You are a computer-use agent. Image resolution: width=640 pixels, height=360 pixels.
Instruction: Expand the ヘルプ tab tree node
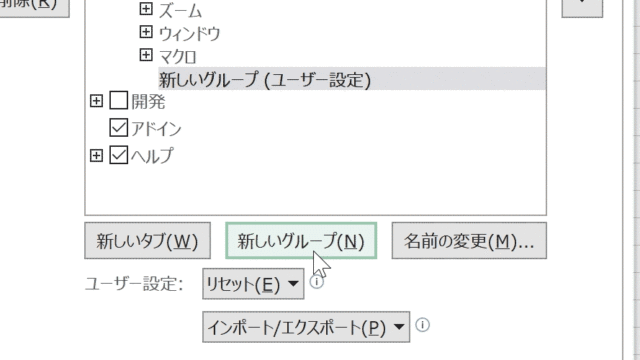tap(96, 156)
